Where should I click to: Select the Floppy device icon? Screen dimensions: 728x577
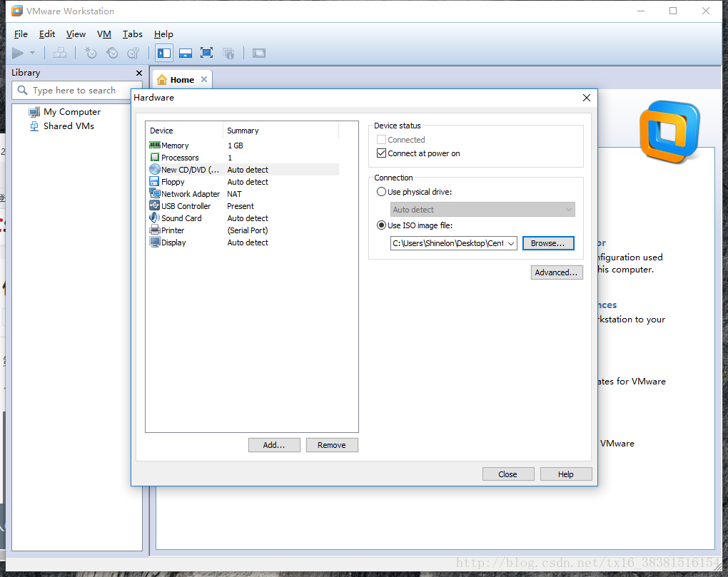point(155,181)
